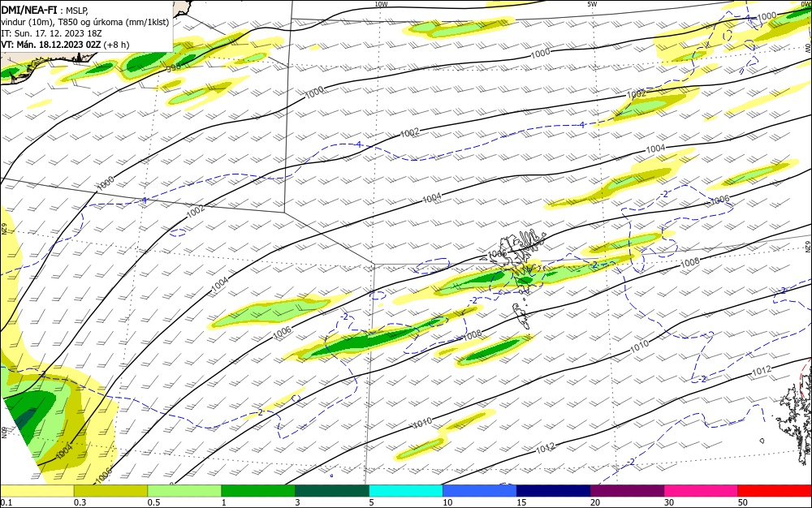Viewport: 812px width, 508px height.
Task: Click the legend value "0.1"
Action: (x=6, y=502)
